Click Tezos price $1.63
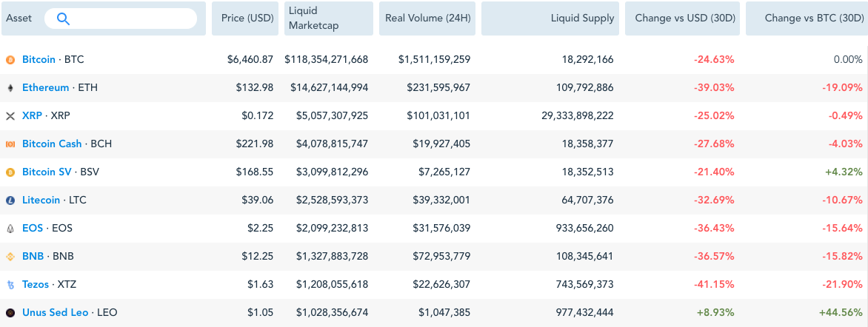The image size is (868, 327). (x=260, y=285)
